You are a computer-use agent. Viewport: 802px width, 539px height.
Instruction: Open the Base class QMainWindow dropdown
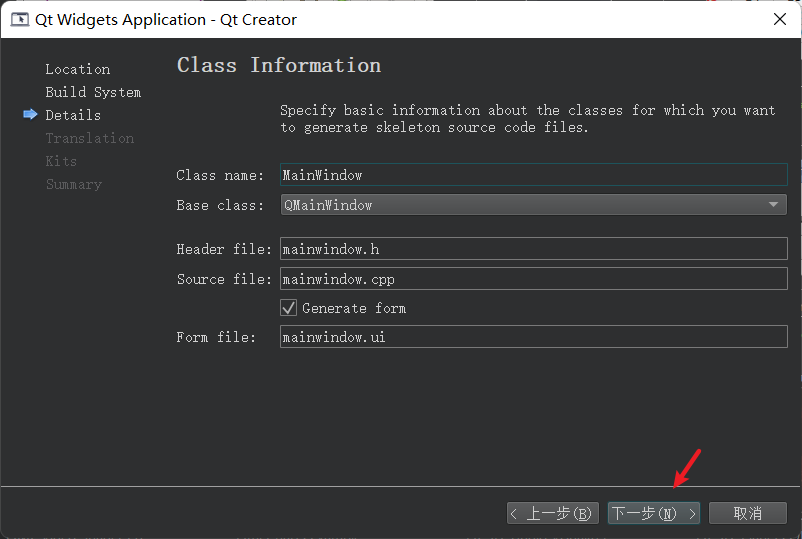pyautogui.click(x=533, y=205)
